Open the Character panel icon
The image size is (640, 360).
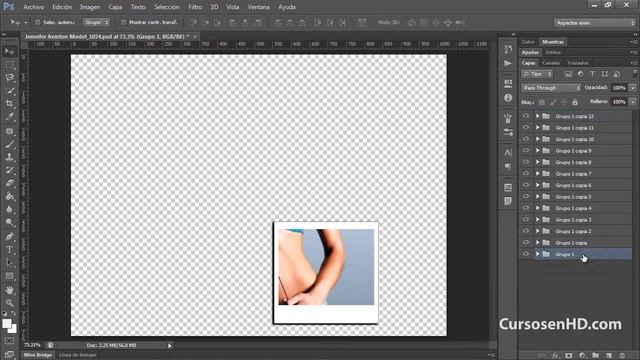point(508,153)
